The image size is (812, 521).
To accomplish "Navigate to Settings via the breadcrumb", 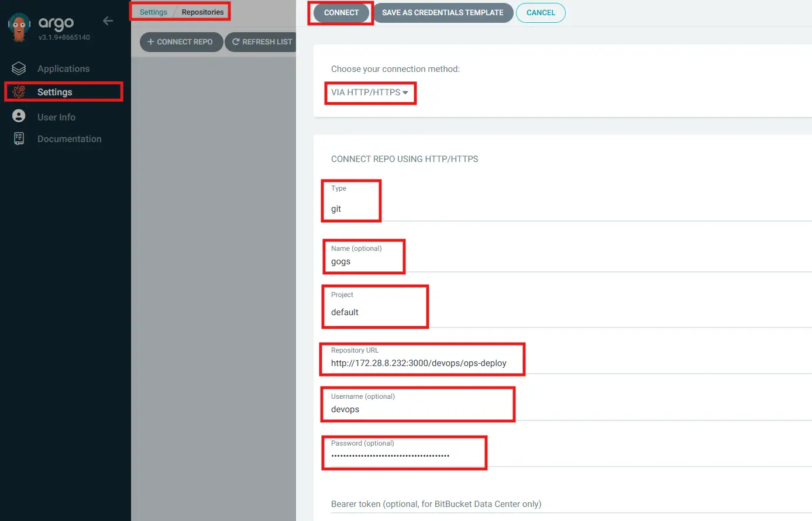I will coord(153,11).
